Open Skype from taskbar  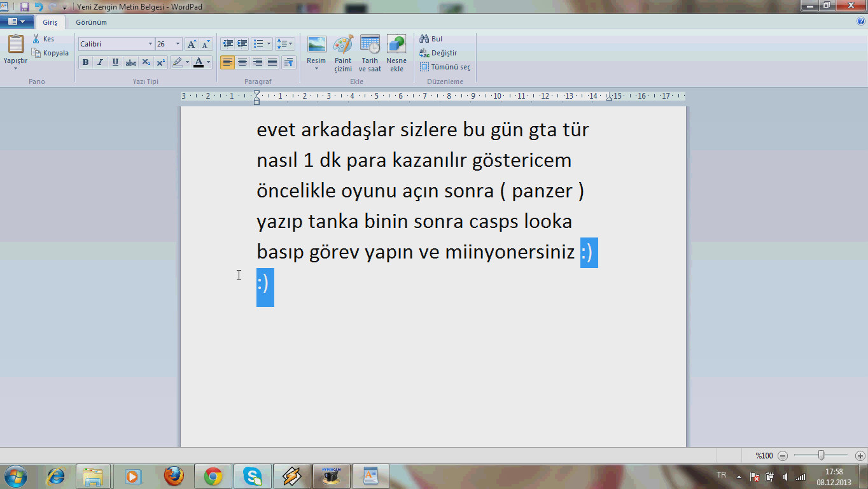click(x=253, y=476)
